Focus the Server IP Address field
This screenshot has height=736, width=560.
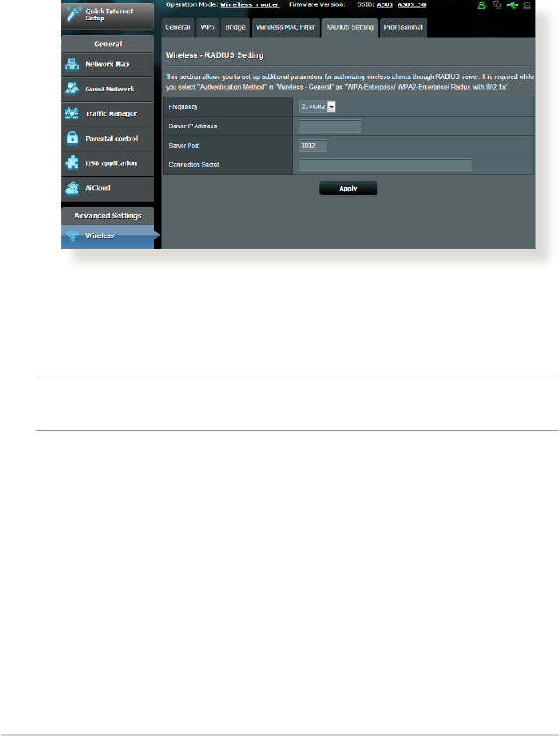coord(330,126)
